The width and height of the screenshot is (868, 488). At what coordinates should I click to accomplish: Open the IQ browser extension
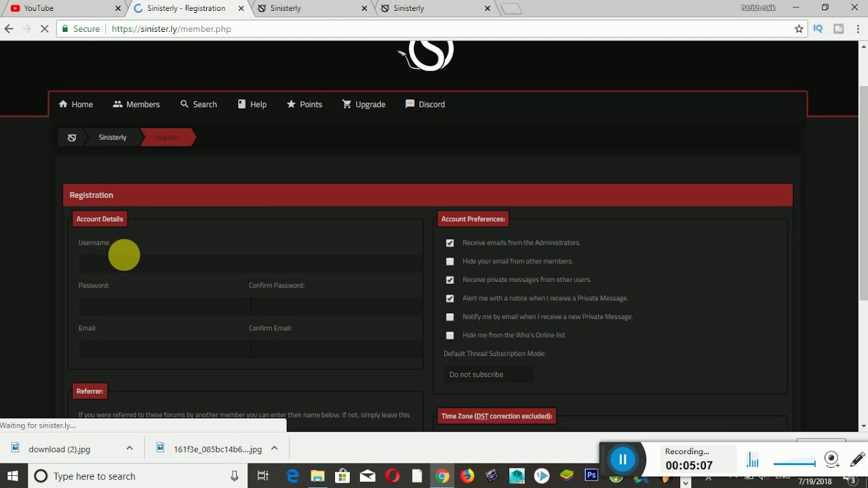tap(818, 29)
